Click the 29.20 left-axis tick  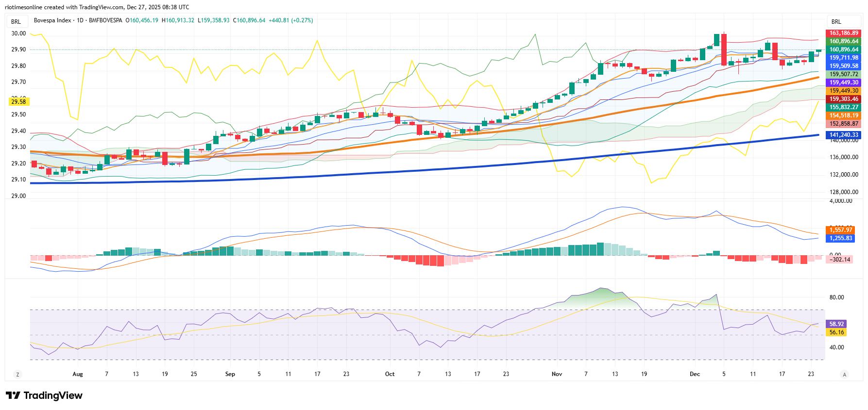pos(18,164)
